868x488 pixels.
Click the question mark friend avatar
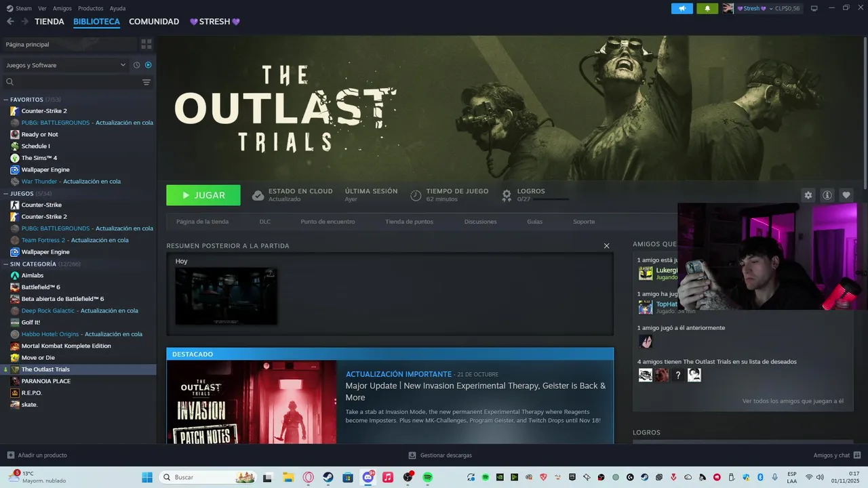[677, 375]
